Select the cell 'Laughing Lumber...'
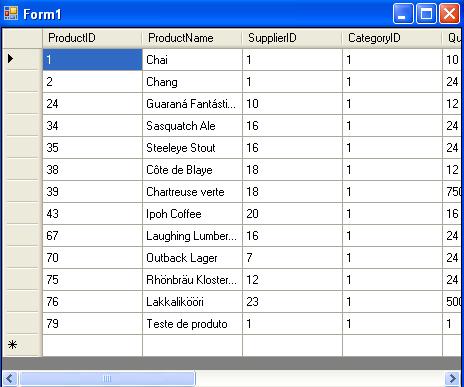Viewport: 464px width, 387px height. coord(192,235)
